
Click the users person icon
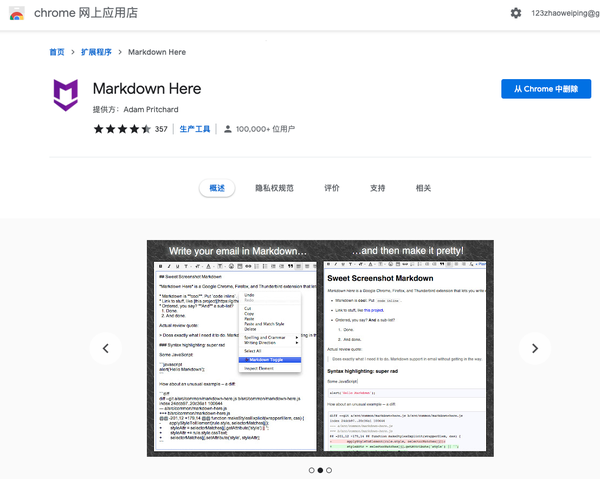228,129
